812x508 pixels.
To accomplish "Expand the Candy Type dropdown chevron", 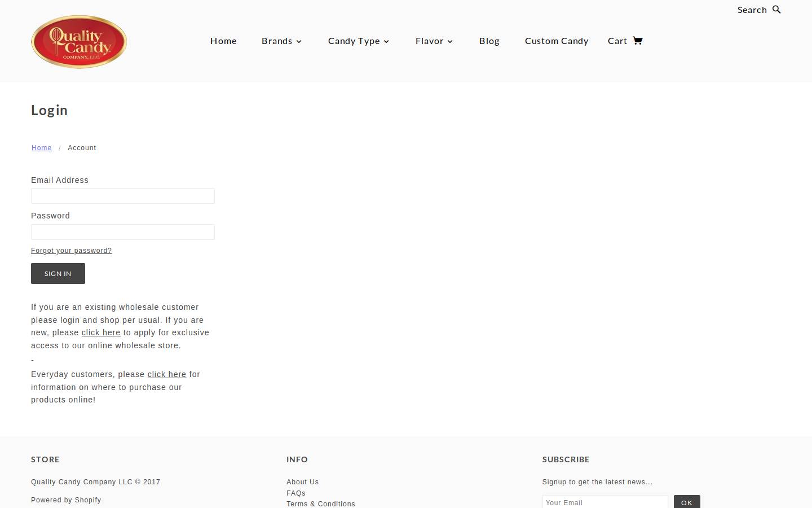I will pyautogui.click(x=386, y=41).
